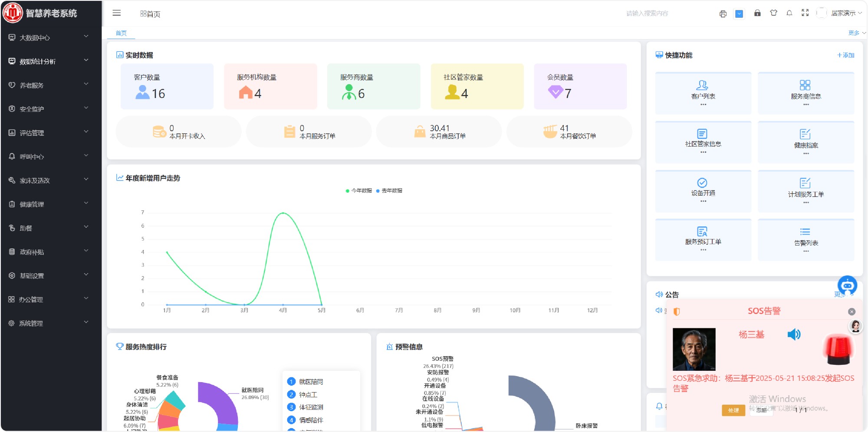Click the +添加 link in 快捷功能
Screen dimensions: 868x432
point(846,55)
